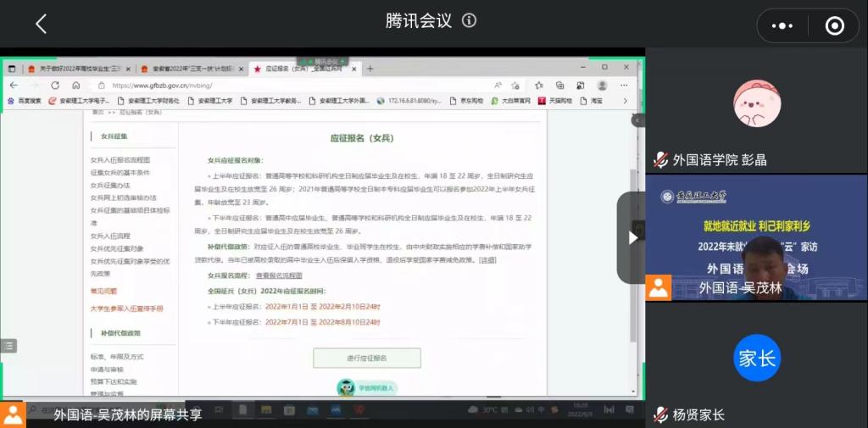Collapse panel with small gray arrow handle
The height and width of the screenshot is (428, 868).
[x=637, y=120]
